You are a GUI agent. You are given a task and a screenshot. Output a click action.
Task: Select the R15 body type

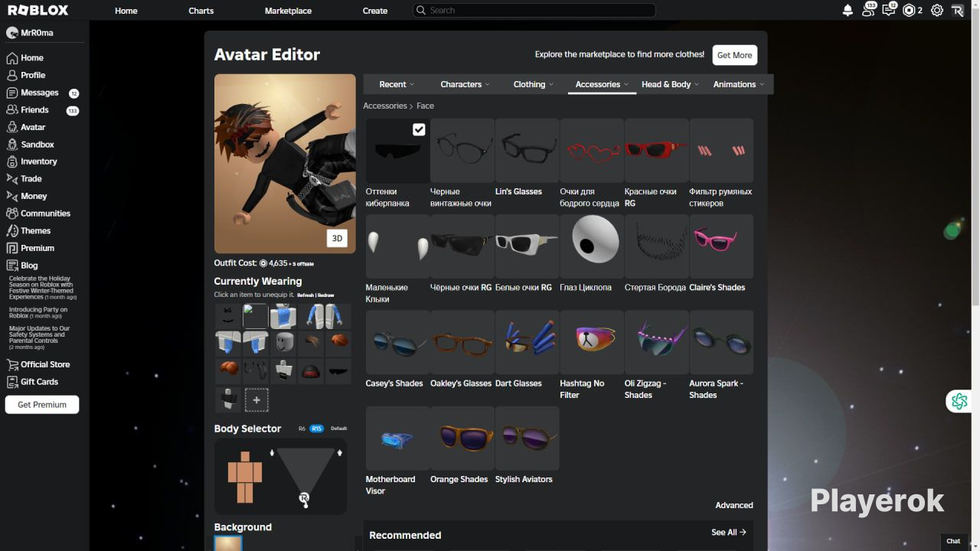pyautogui.click(x=316, y=429)
